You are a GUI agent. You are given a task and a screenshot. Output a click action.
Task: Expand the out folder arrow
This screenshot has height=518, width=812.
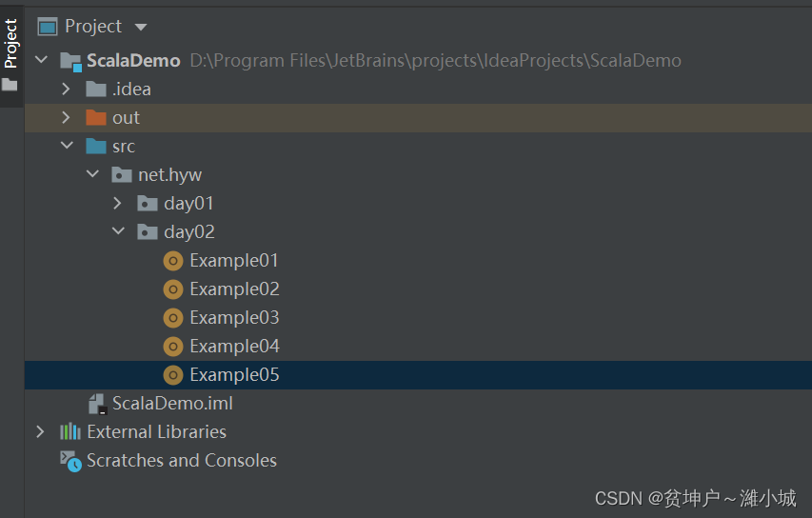click(66, 118)
